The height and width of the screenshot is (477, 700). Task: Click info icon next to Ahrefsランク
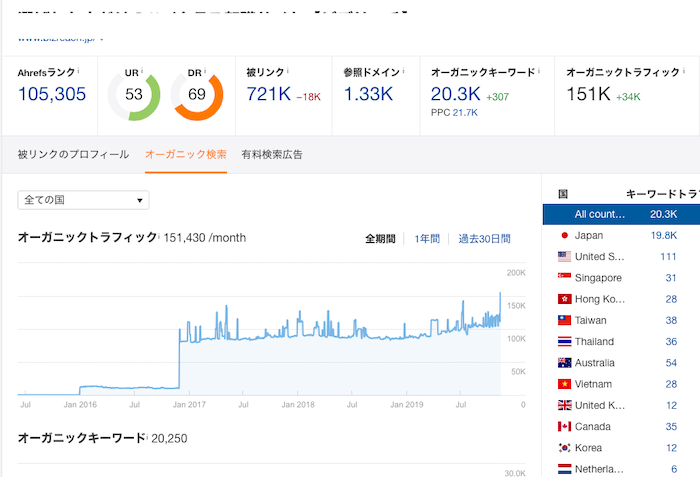tap(79, 71)
